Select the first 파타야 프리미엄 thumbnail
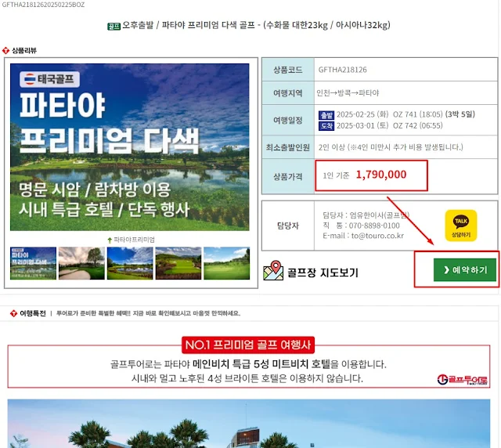The height and width of the screenshot is (448, 501). point(33,263)
